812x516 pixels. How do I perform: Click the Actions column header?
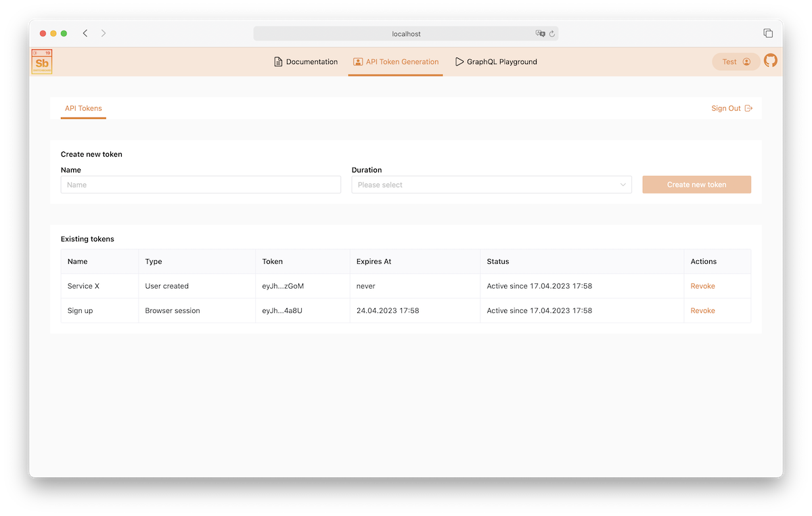(717, 262)
